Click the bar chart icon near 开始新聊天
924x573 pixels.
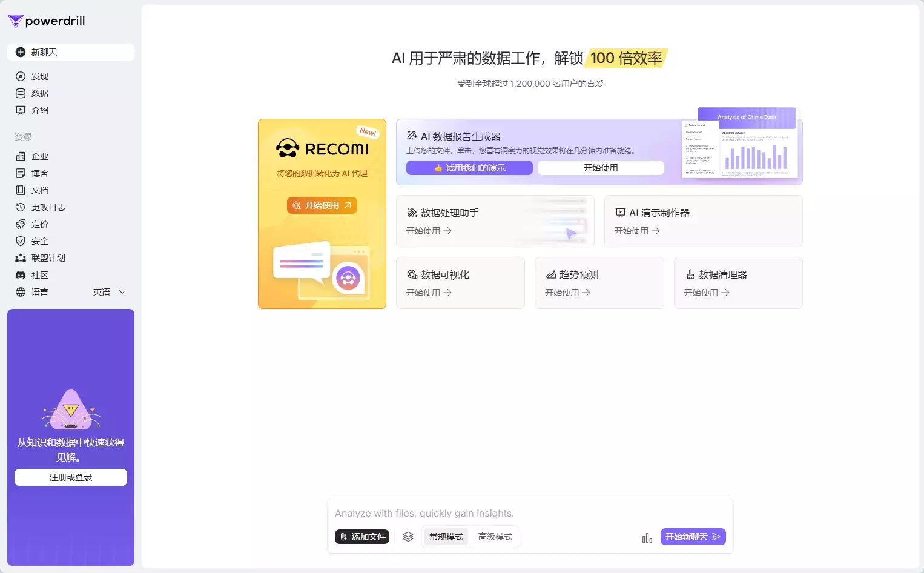[x=647, y=537]
